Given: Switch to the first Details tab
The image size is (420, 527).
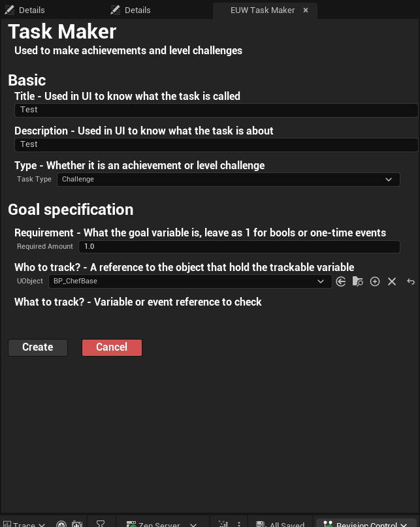Looking at the screenshot, I should click(25, 10).
